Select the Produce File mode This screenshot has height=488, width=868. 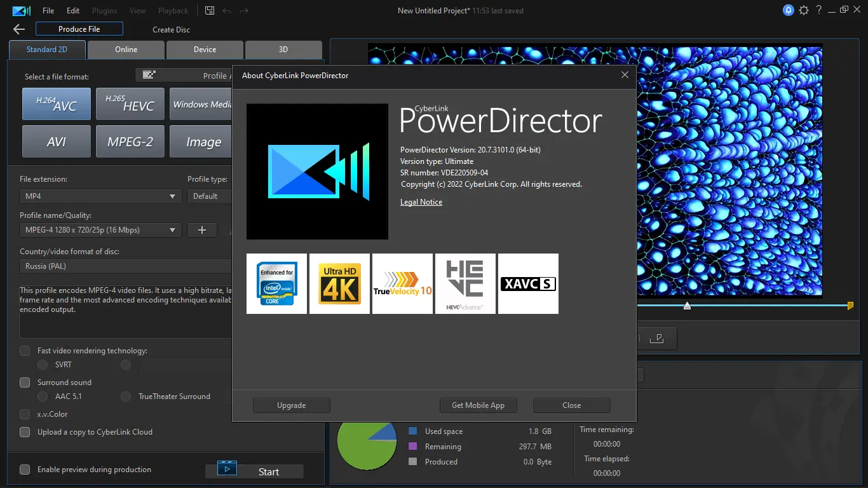(79, 29)
